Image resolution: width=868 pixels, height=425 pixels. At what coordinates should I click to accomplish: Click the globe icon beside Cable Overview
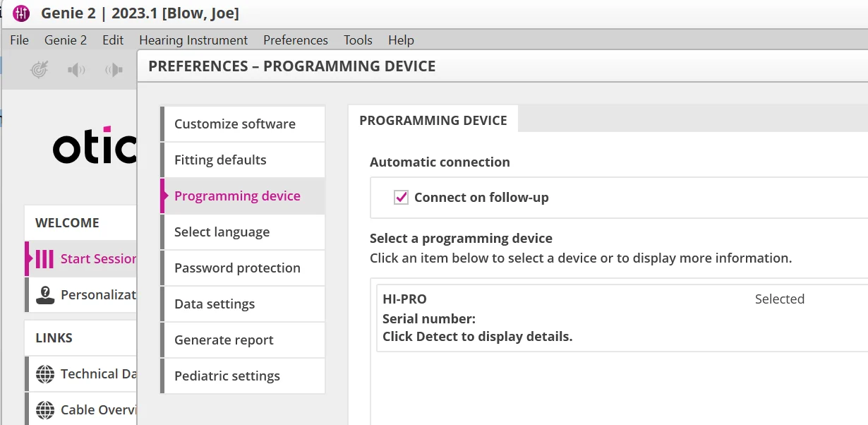click(45, 409)
